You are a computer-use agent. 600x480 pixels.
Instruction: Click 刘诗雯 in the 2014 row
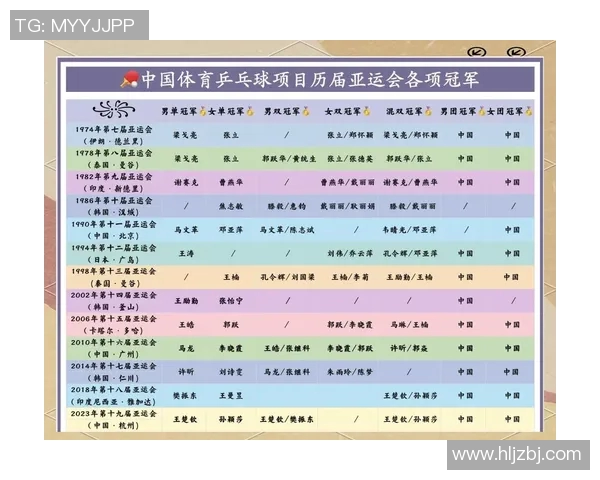[231, 372]
